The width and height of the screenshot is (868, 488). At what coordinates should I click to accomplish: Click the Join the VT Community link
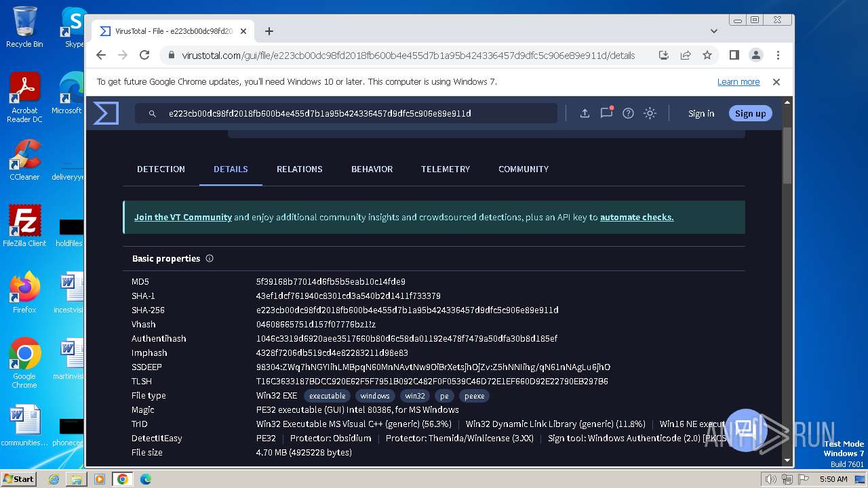[x=183, y=218]
